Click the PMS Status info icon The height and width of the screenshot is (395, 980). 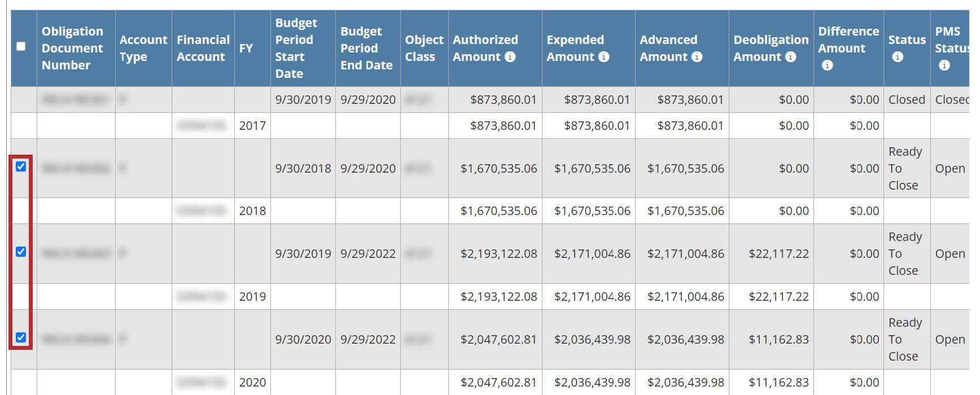tap(944, 65)
